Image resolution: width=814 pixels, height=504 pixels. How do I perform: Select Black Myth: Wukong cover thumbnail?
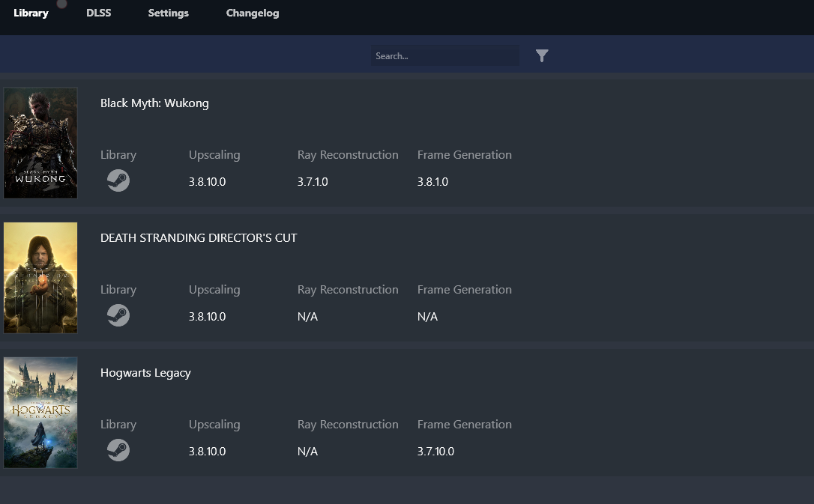(x=40, y=142)
